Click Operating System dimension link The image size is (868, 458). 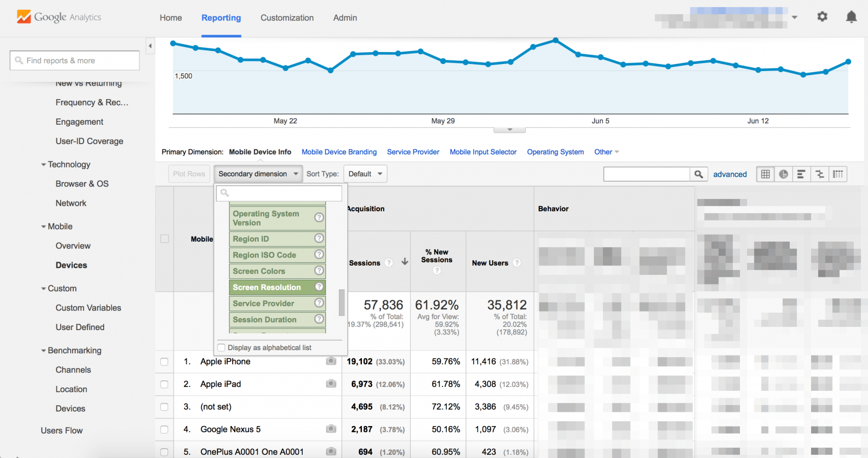[556, 152]
